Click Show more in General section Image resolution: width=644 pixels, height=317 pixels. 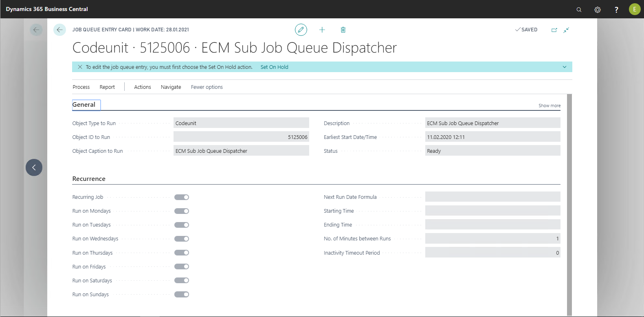pyautogui.click(x=549, y=106)
